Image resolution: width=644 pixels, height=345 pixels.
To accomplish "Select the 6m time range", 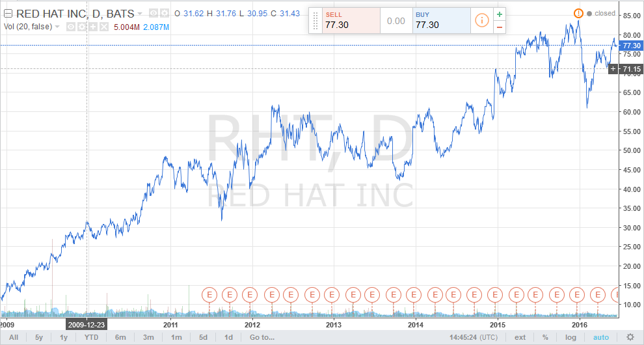I will click(120, 337).
